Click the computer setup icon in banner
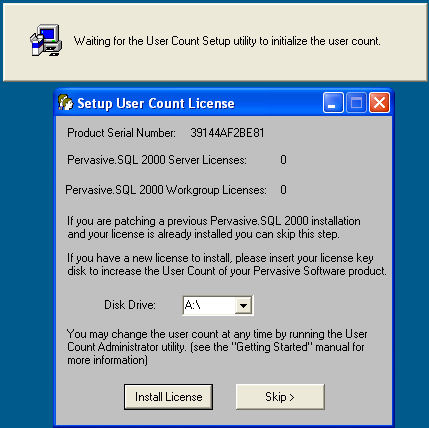The width and height of the screenshot is (429, 428). (46, 40)
